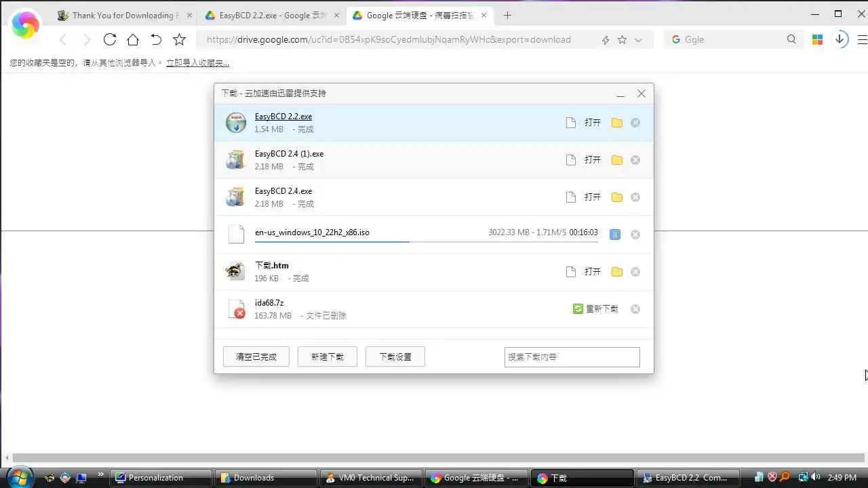Open the downloads arrow icon in toolbar
868x488 pixels.
tap(840, 39)
